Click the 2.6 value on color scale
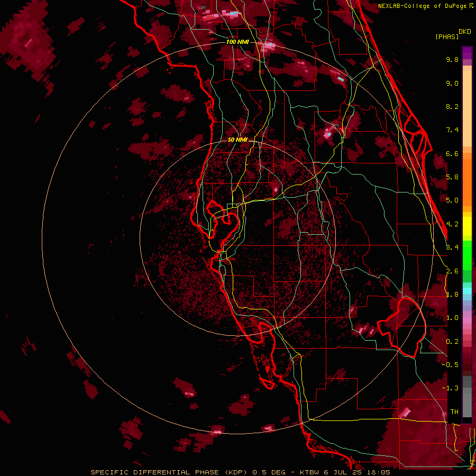 click(x=452, y=271)
